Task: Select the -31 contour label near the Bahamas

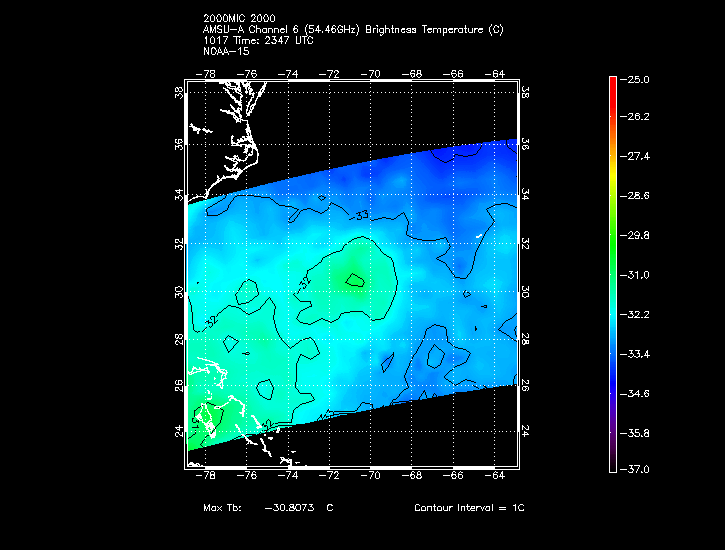Action: point(196,422)
